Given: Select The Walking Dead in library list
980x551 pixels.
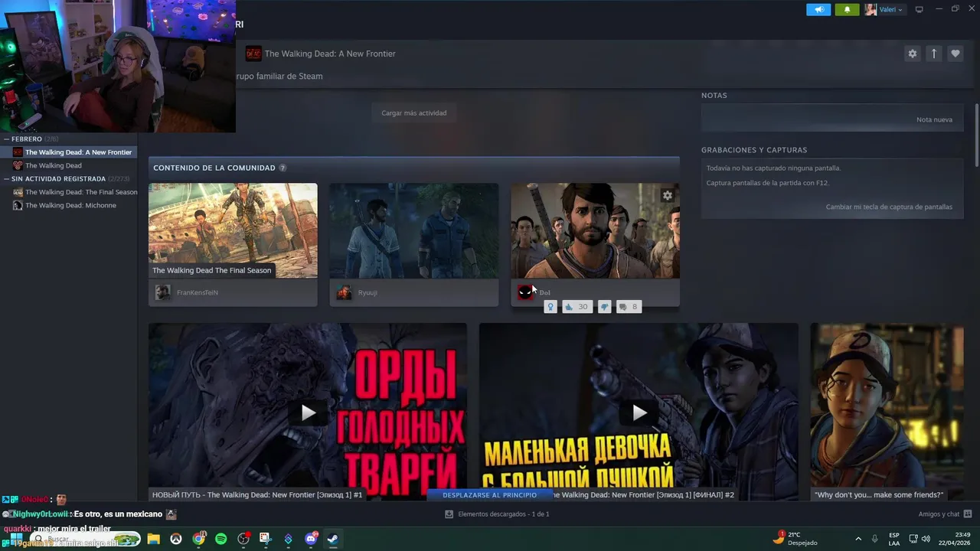Looking at the screenshot, I should coord(69,165).
